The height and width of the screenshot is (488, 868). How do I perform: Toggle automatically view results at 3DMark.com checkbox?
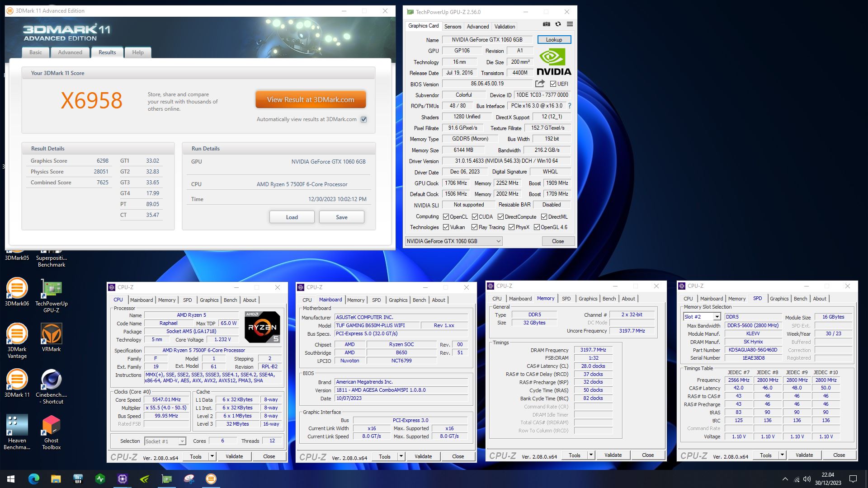pyautogui.click(x=364, y=119)
